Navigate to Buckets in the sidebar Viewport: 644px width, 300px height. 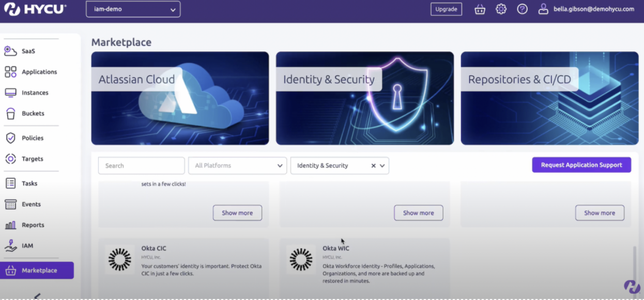pos(33,113)
